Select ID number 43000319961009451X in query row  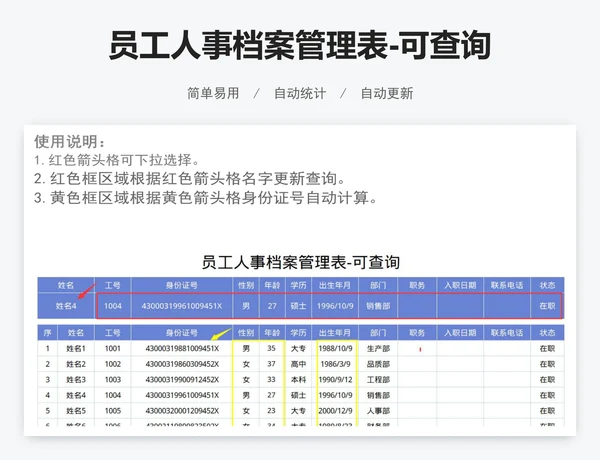point(182,306)
